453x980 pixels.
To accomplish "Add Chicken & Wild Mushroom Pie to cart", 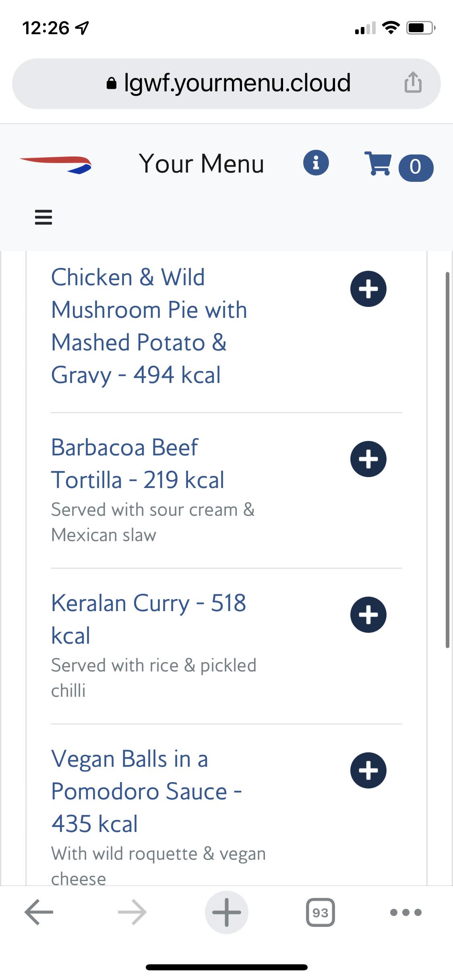I will pyautogui.click(x=368, y=289).
